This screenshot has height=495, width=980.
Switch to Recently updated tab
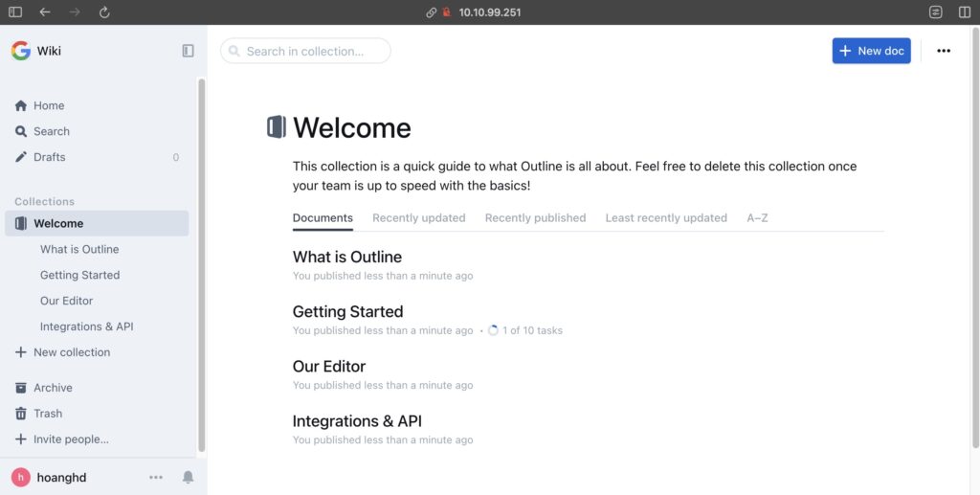[x=419, y=218]
